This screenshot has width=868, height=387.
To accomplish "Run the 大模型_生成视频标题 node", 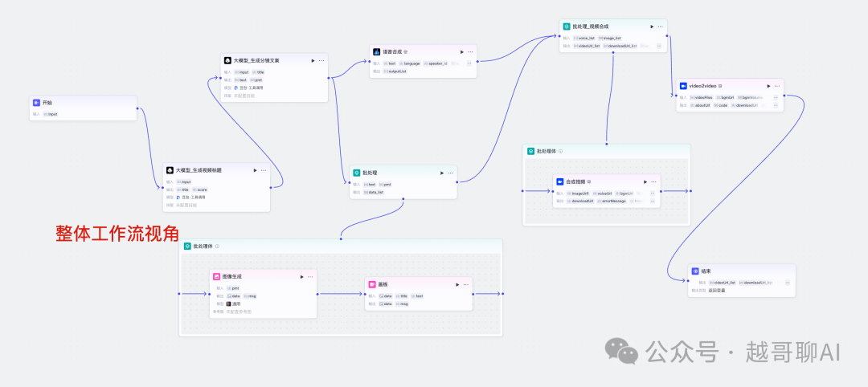I will pos(256,170).
